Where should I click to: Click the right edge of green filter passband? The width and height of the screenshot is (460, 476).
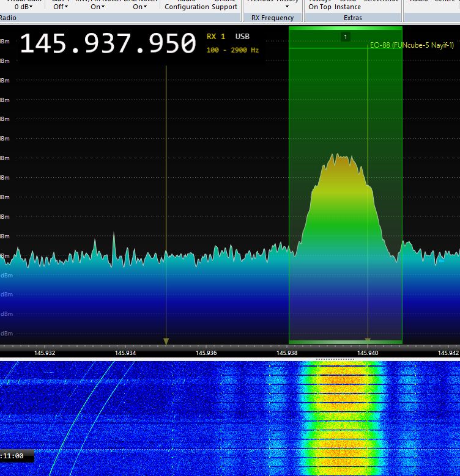tap(402, 185)
